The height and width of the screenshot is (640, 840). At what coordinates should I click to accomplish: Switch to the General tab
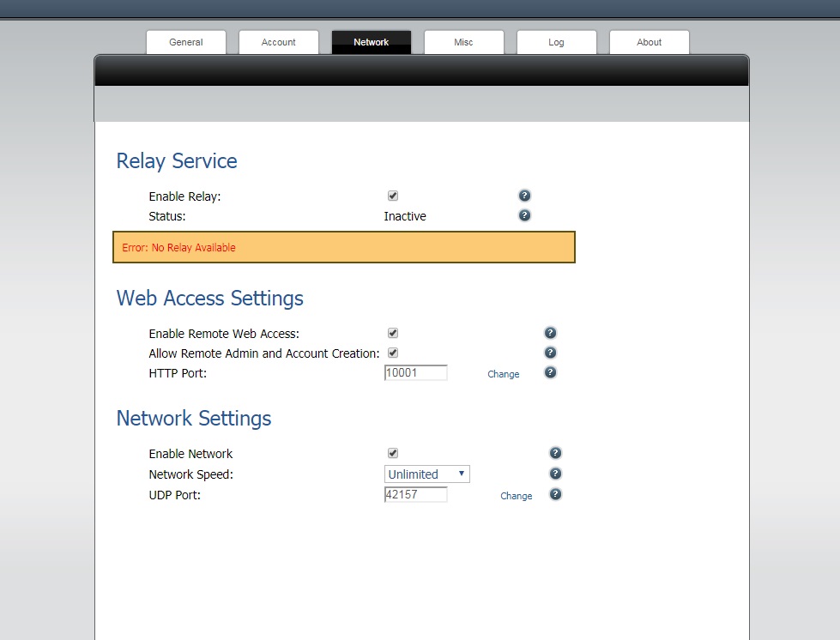pyautogui.click(x=186, y=42)
